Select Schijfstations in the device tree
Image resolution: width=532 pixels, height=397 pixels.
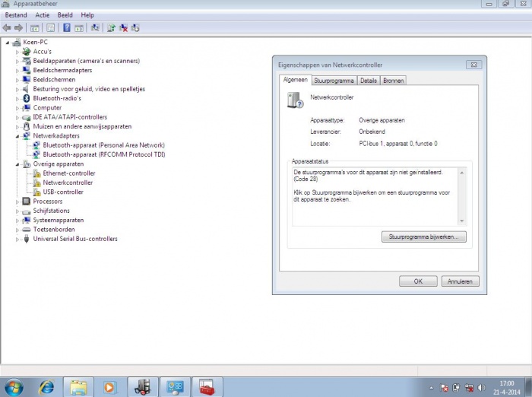click(51, 211)
